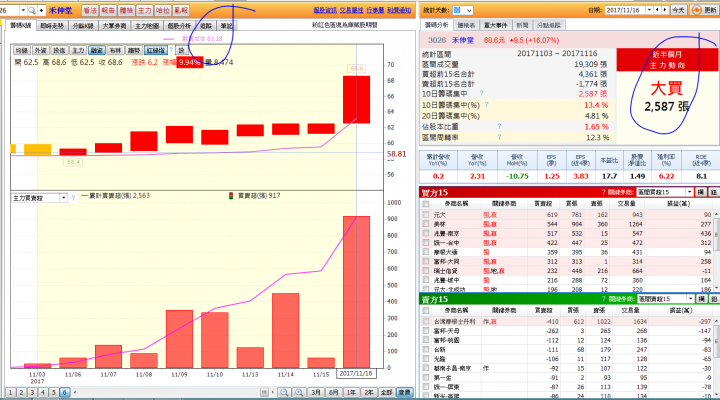Screen dimensions: 720x400
Task: Check the 美林 broker row checkbox
Action: tap(426, 224)
